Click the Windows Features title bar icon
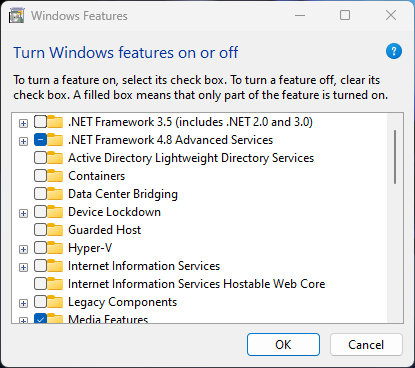This screenshot has width=415, height=368. tap(17, 16)
